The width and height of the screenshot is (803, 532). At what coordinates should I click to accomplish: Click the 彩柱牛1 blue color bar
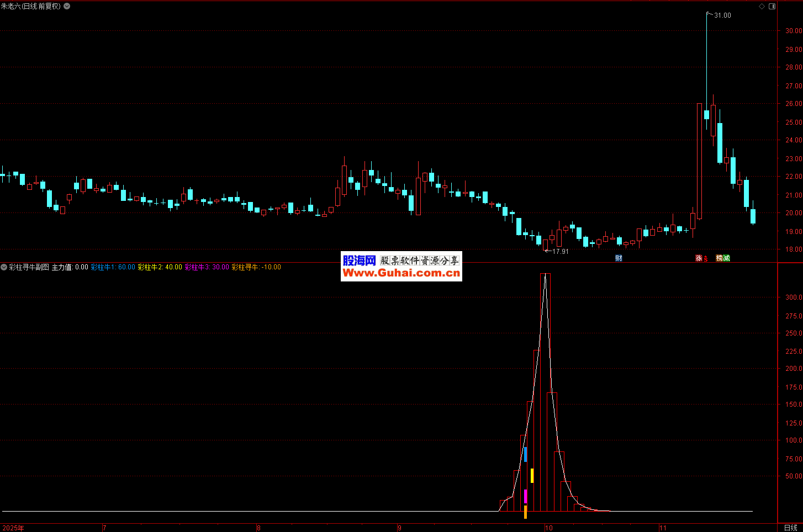coord(525,454)
